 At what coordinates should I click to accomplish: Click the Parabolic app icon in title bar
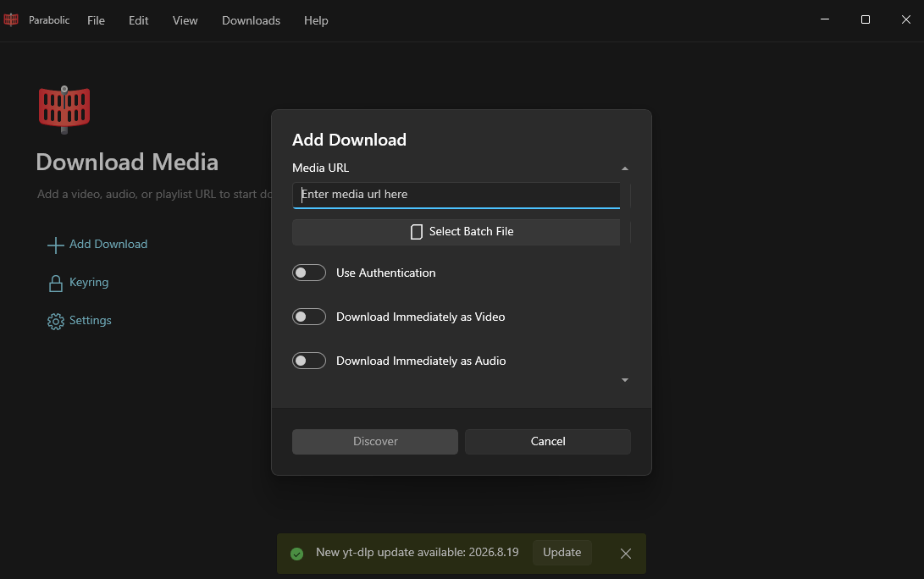pyautogui.click(x=11, y=20)
